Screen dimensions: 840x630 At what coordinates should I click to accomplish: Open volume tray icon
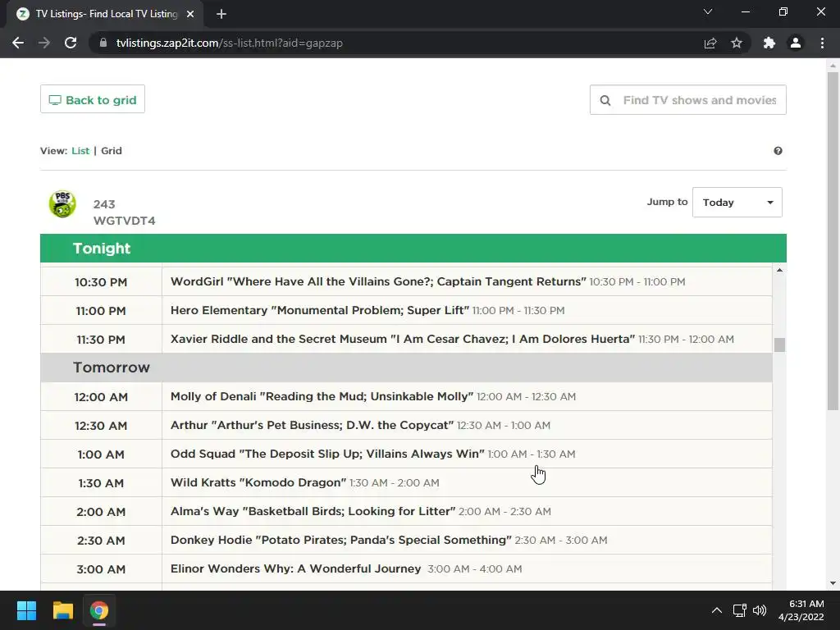pyautogui.click(x=760, y=610)
